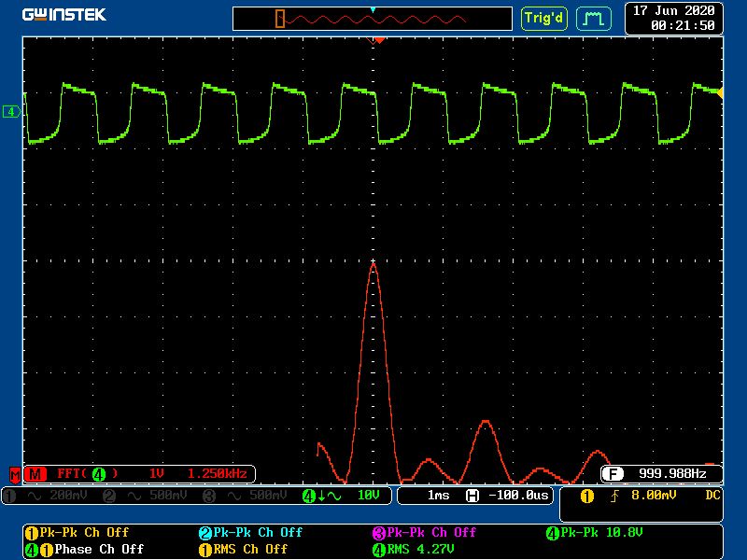Click the channel 4 down arrow indicator
747x560 pixels.
(x=321, y=497)
